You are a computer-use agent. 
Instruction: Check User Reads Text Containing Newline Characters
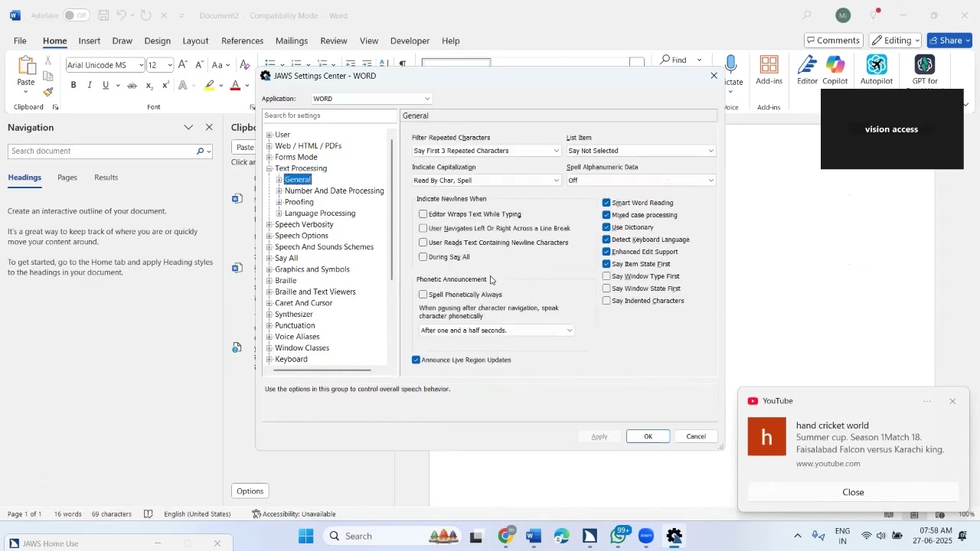tap(423, 243)
